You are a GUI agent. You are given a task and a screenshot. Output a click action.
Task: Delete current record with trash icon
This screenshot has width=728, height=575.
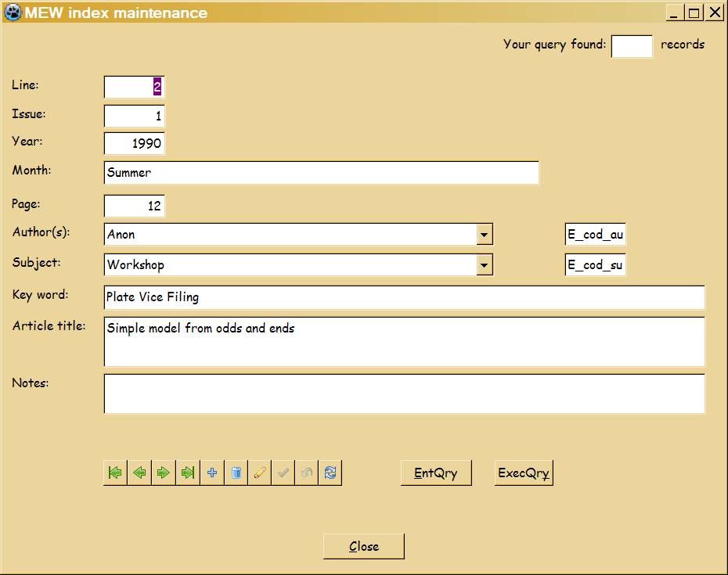236,473
